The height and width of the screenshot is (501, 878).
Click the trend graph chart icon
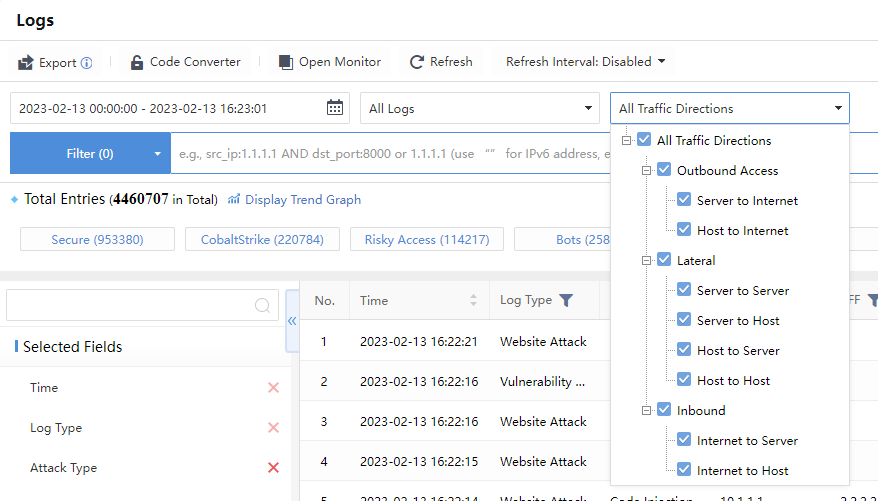click(x=233, y=199)
